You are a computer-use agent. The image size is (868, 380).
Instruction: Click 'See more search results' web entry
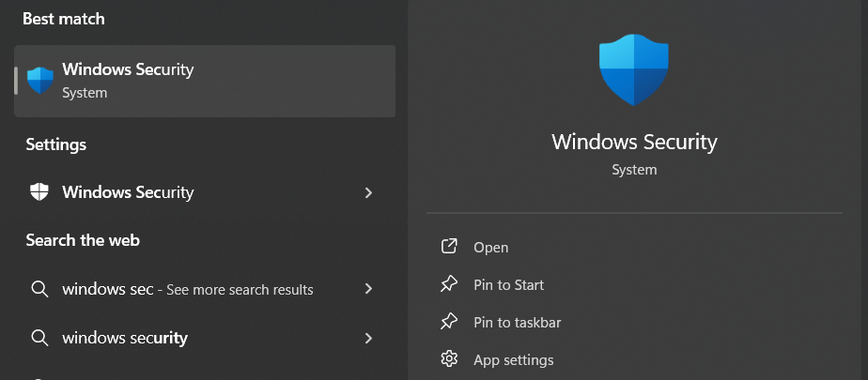[240, 290]
